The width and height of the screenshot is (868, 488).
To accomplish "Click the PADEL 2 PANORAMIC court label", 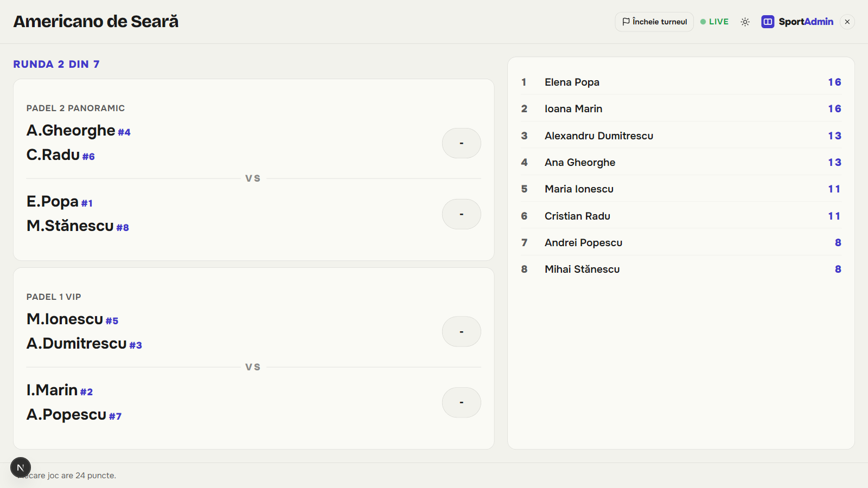I will click(x=75, y=108).
